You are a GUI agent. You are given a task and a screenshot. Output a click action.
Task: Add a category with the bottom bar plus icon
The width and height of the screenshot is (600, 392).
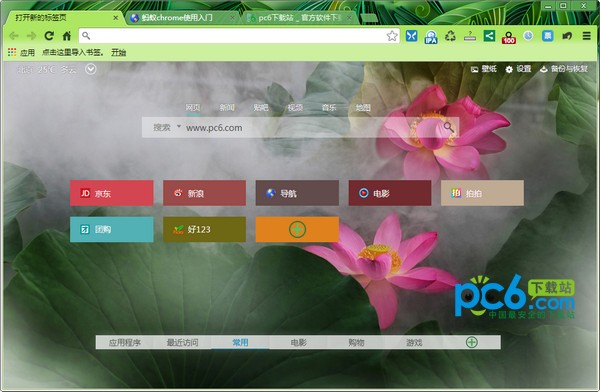pos(472,342)
